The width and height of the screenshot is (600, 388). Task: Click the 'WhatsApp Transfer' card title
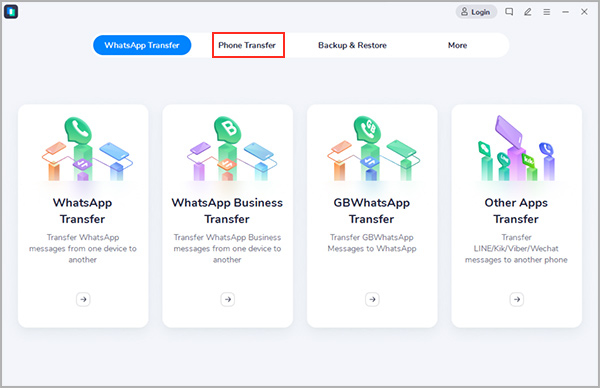tap(83, 211)
